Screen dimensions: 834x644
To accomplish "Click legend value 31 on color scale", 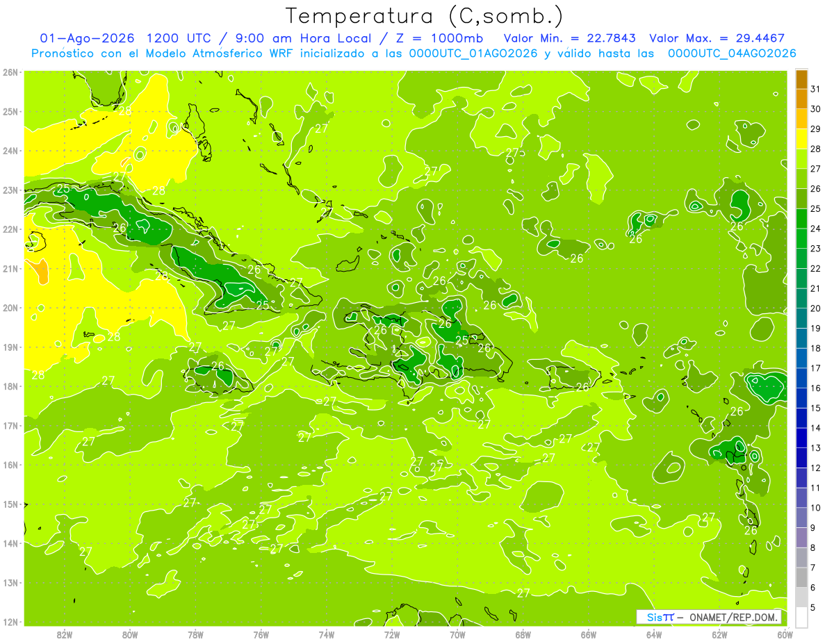I will pyautogui.click(x=815, y=90).
